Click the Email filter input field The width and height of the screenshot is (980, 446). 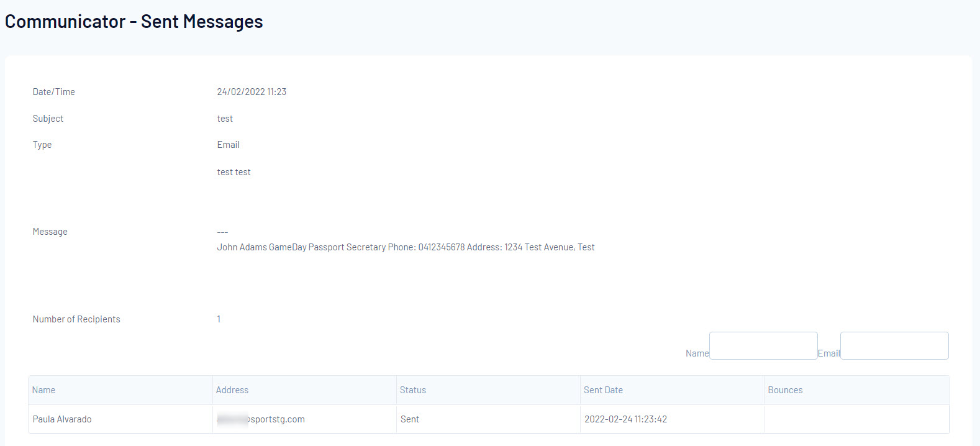[x=894, y=345]
